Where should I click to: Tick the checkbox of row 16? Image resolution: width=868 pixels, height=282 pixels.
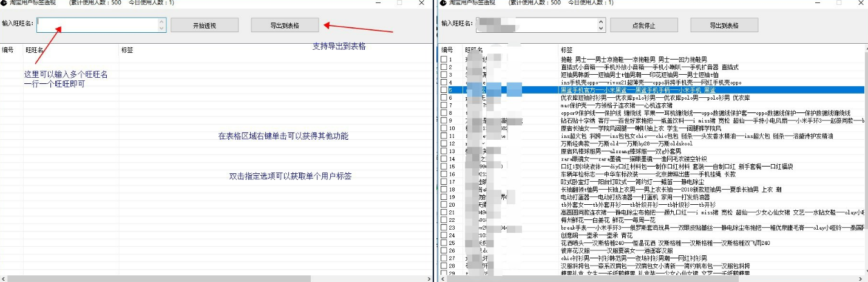(444, 174)
